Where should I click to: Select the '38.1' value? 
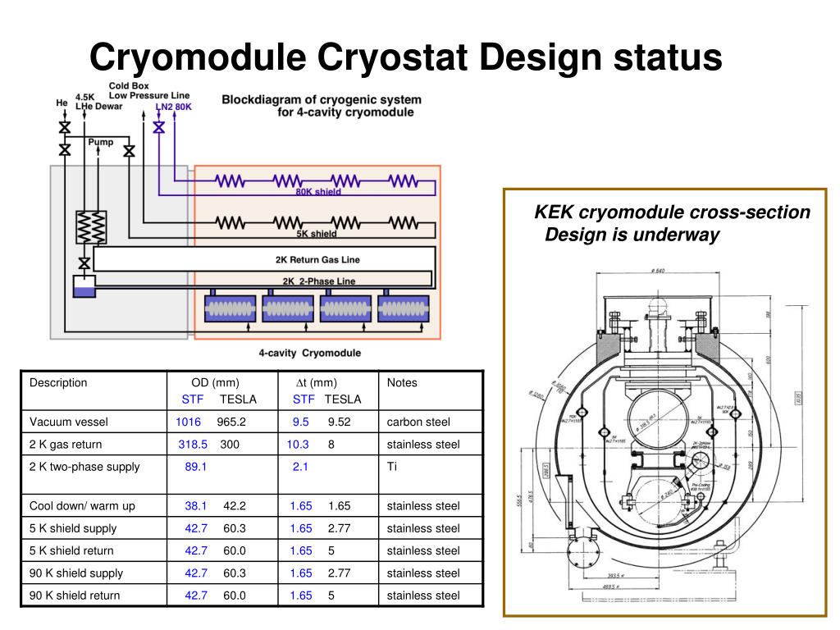pyautogui.click(x=195, y=505)
